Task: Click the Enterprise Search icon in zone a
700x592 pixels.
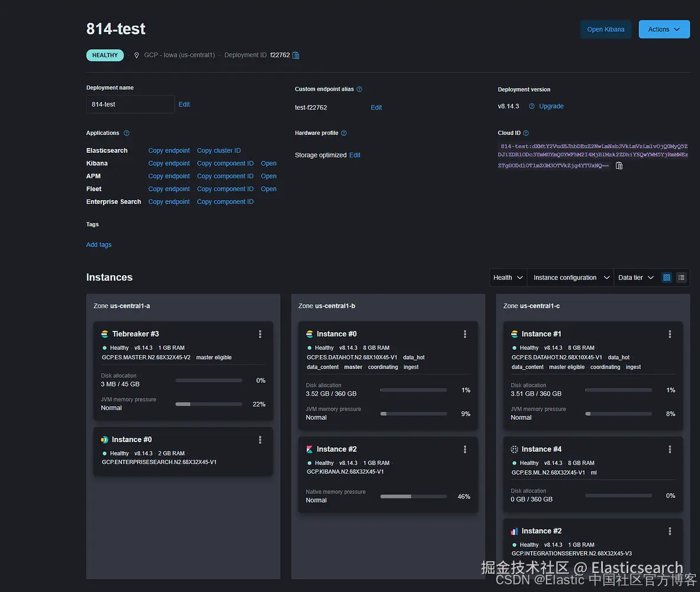Action: (104, 440)
